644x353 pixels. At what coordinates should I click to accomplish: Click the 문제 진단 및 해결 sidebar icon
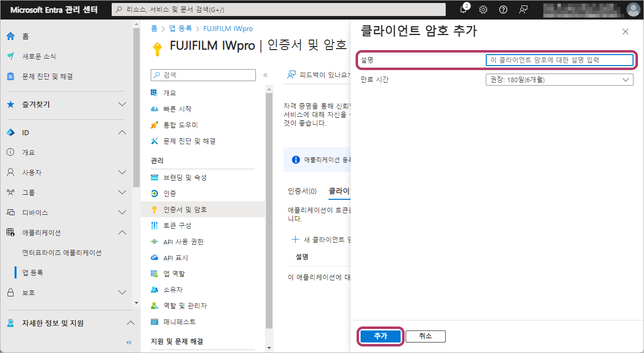(x=11, y=77)
